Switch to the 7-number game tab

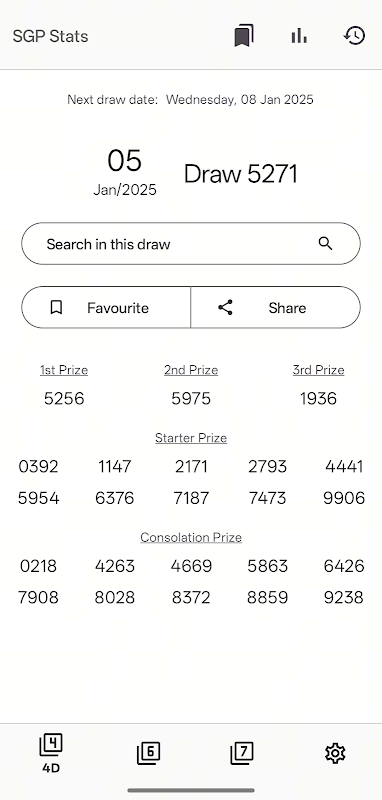point(242,753)
